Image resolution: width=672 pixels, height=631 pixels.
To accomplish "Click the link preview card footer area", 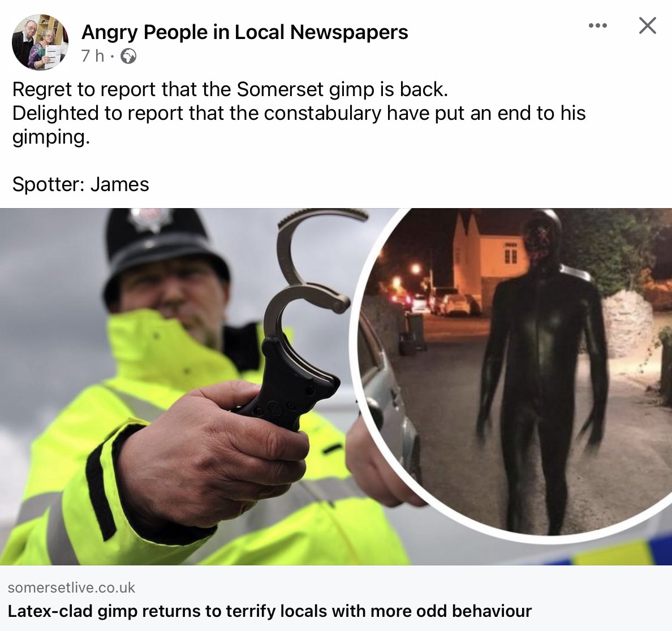I will [336, 598].
